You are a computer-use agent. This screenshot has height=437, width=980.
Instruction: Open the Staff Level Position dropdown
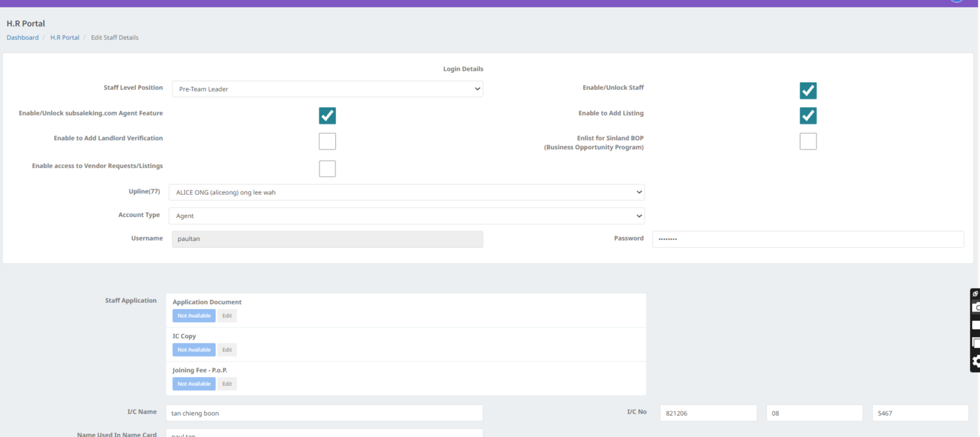pyautogui.click(x=327, y=89)
